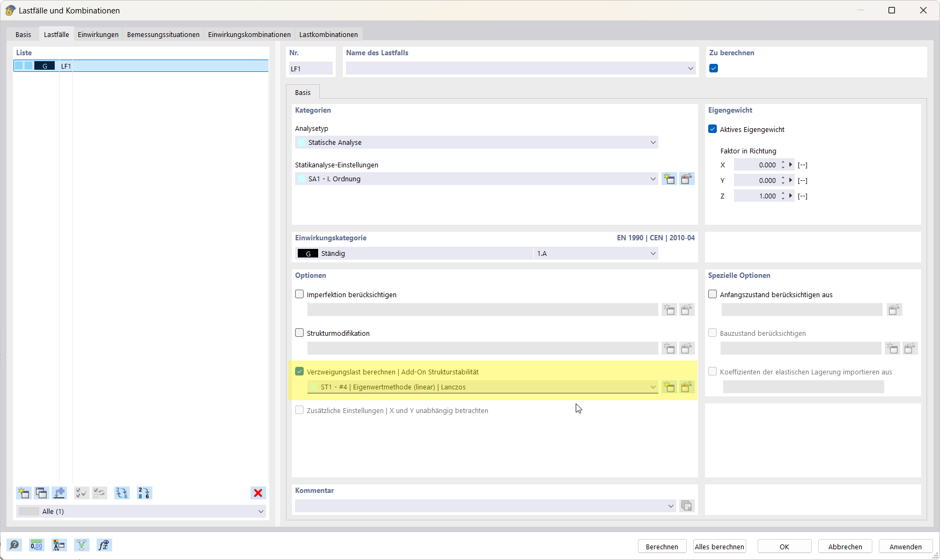This screenshot has height=560, width=940.
Task: Click new structure modification icon
Action: [669, 349]
